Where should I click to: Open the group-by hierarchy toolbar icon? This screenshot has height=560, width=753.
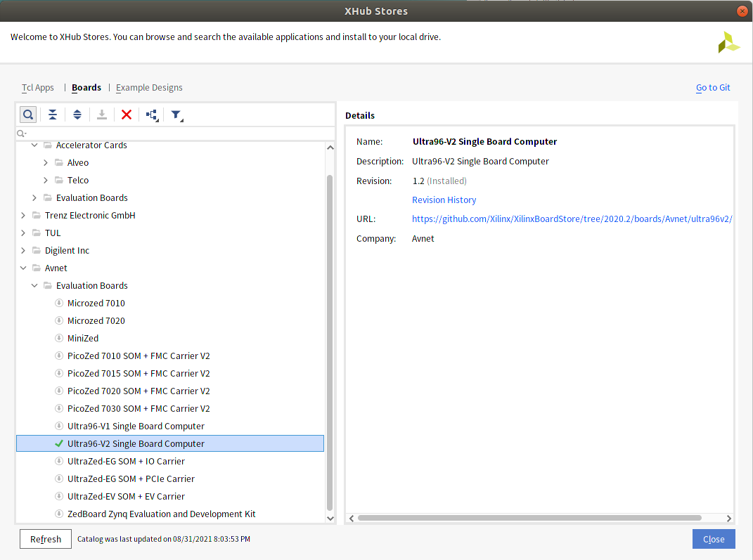click(x=153, y=115)
